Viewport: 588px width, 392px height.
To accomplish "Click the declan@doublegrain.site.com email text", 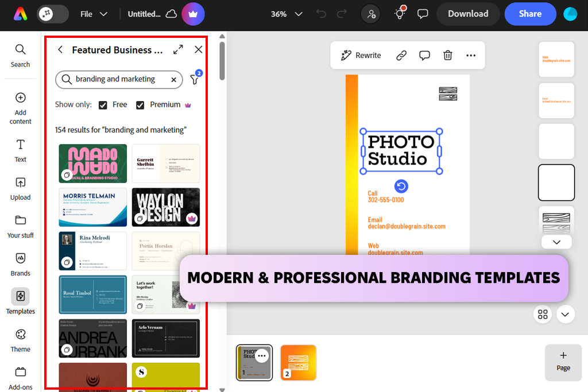I will (x=407, y=226).
